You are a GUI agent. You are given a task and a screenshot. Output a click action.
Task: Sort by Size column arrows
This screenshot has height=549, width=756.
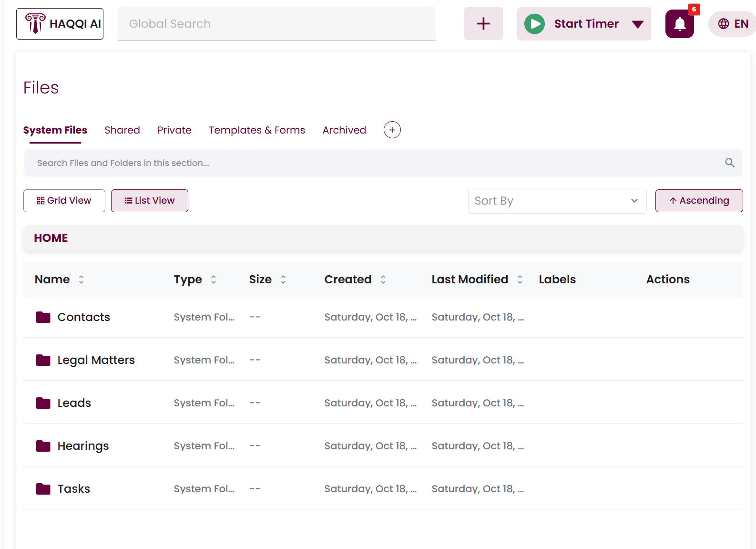click(283, 280)
